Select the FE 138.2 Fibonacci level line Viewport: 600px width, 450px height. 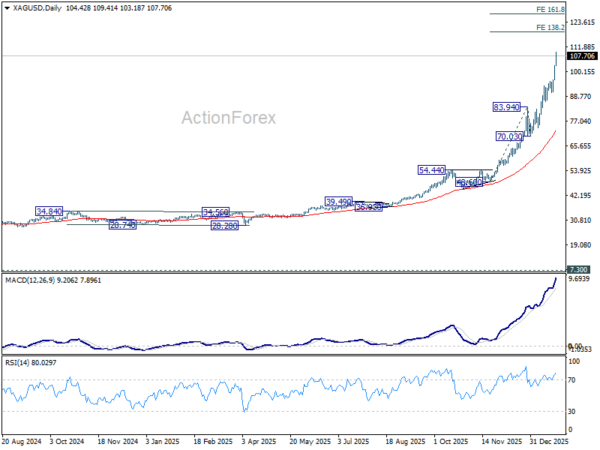click(x=527, y=31)
